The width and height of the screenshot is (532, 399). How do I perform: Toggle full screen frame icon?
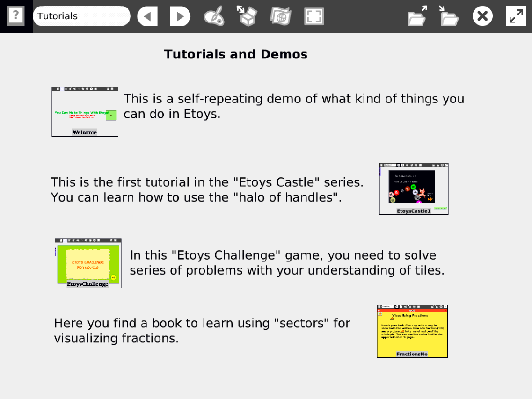pyautogui.click(x=314, y=16)
